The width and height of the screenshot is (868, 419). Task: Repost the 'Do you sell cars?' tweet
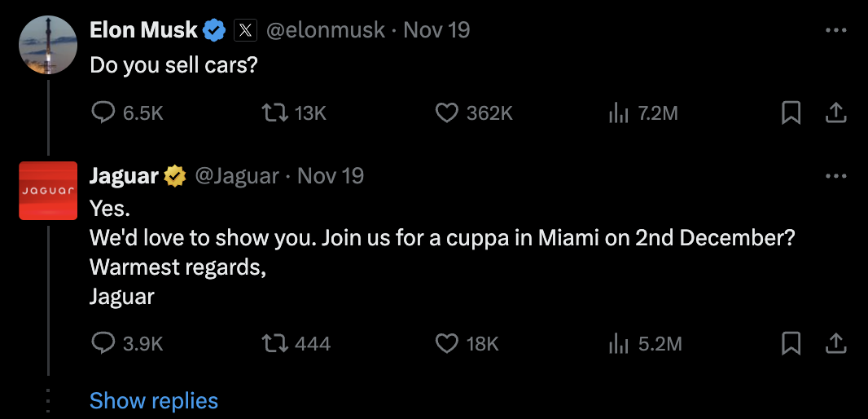277,113
